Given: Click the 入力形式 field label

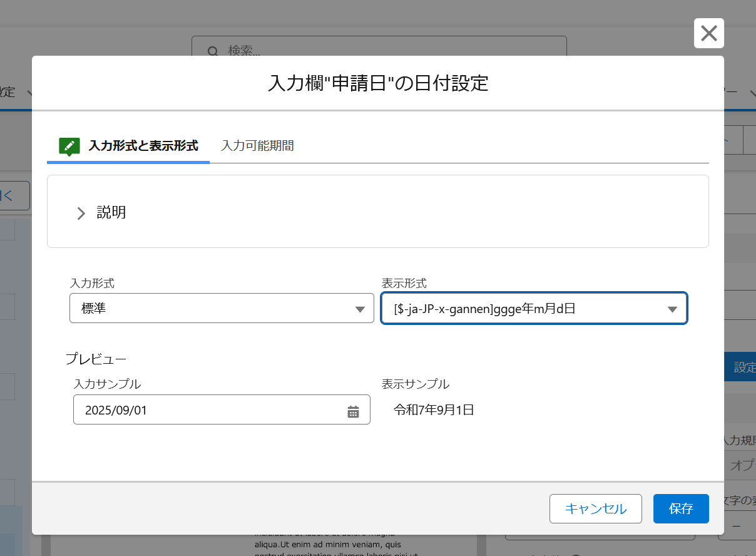Looking at the screenshot, I should click(92, 283).
